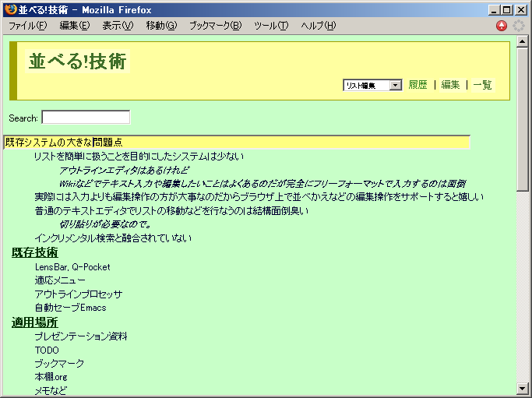Image resolution: width=532 pixels, height=398 pixels.
Task: Click the Search: label
Action: pyautogui.click(x=23, y=118)
